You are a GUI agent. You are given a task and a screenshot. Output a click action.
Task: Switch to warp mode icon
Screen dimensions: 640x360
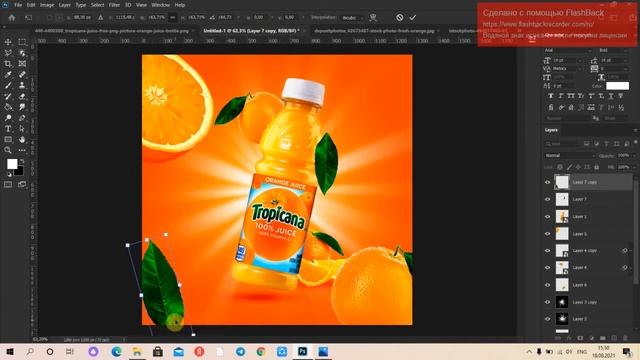click(373, 18)
